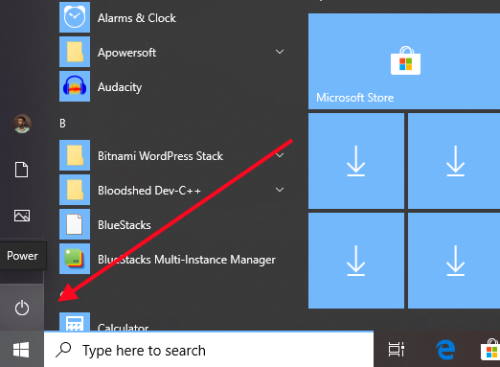Select the 'Calculator' entry text
This screenshot has width=500, height=367.
pyautogui.click(x=123, y=327)
